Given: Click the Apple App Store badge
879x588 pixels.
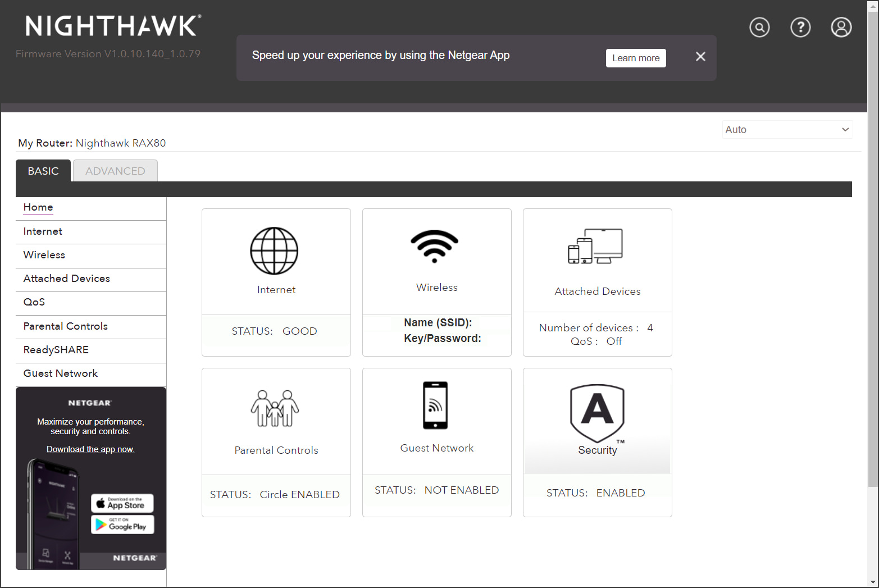Looking at the screenshot, I should tap(122, 503).
